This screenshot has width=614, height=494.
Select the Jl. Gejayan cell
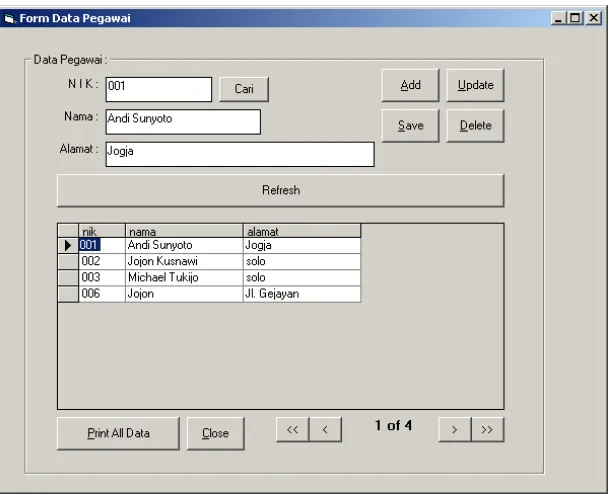302,294
